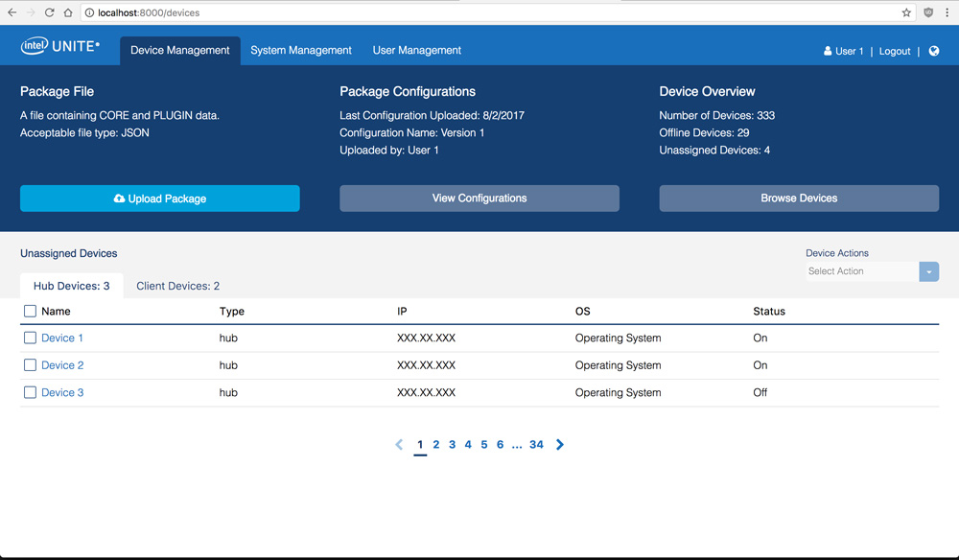Viewport: 959px width, 560px height.
Task: Click the Type column header
Action: [x=232, y=312]
